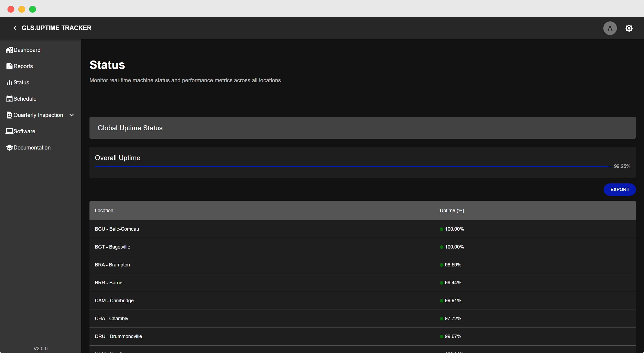Viewport: 644px width, 353px height.
Task: Click the Quarterly Inspection magnifier icon
Action: (9, 115)
